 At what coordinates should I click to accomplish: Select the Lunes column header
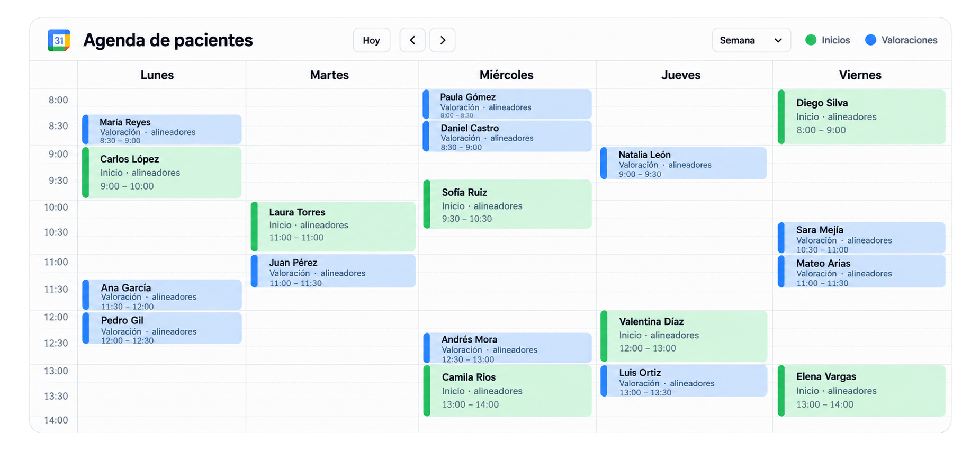pyautogui.click(x=157, y=75)
